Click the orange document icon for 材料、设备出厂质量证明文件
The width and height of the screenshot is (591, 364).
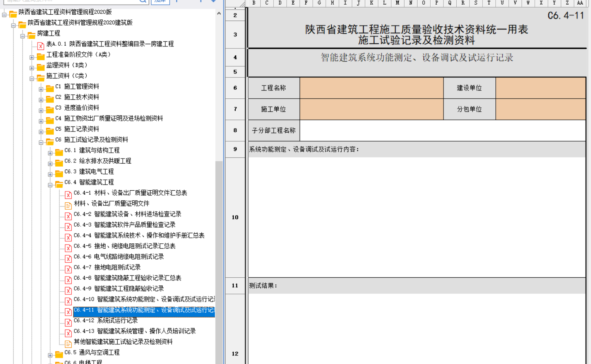(x=68, y=205)
